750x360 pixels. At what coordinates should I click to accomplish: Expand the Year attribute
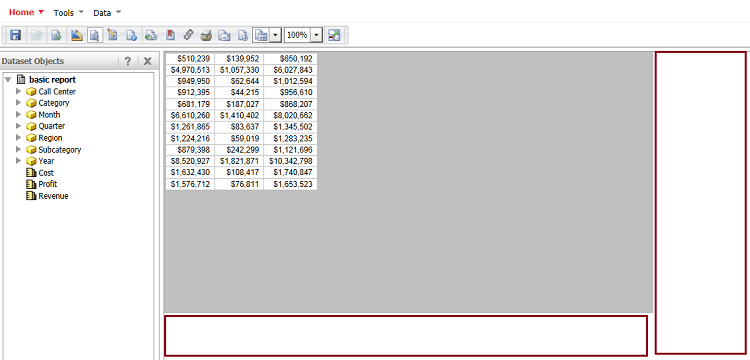point(19,161)
